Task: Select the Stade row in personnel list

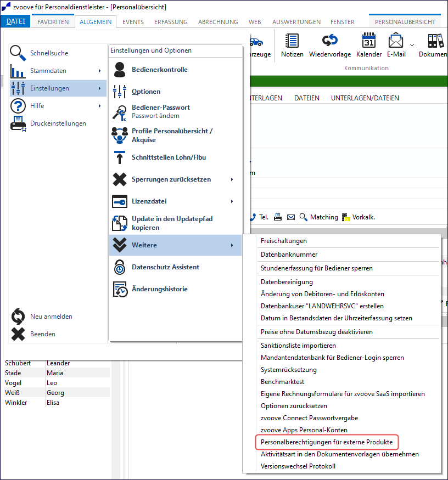Action: [x=57, y=373]
